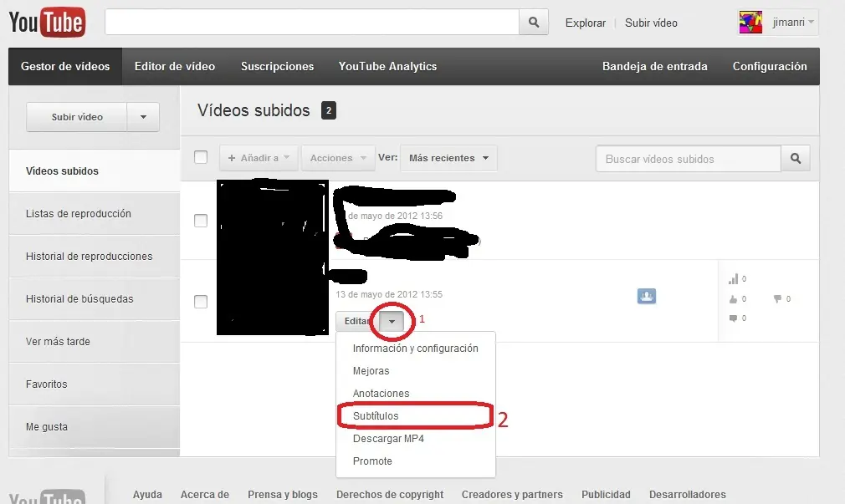
Task: Click the Ayuda footer link
Action: (147, 494)
